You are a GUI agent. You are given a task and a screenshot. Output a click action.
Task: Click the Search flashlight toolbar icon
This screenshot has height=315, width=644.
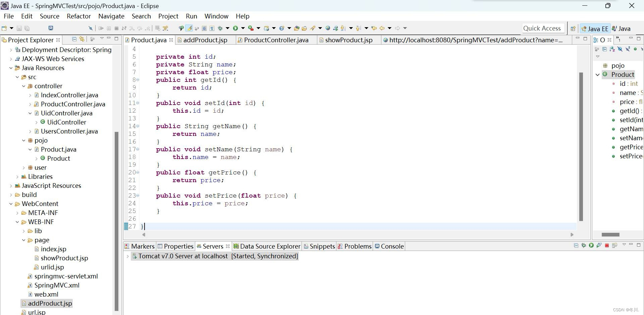[x=313, y=28]
